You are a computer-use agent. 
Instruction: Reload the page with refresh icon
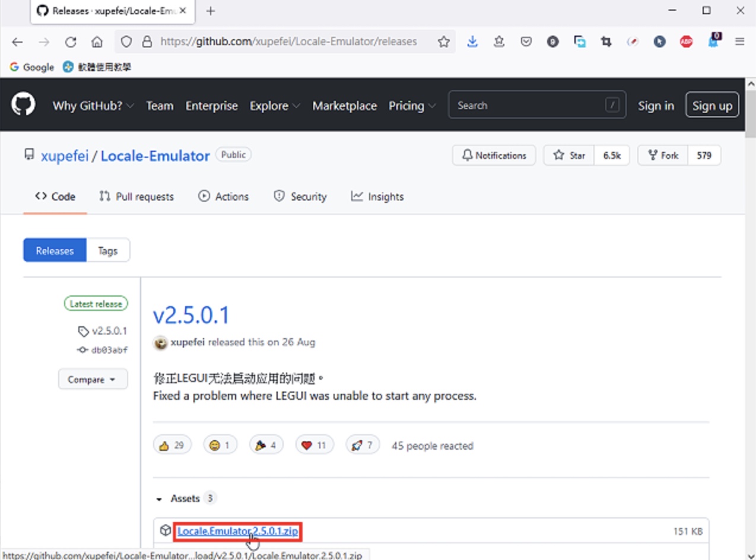[x=71, y=42]
